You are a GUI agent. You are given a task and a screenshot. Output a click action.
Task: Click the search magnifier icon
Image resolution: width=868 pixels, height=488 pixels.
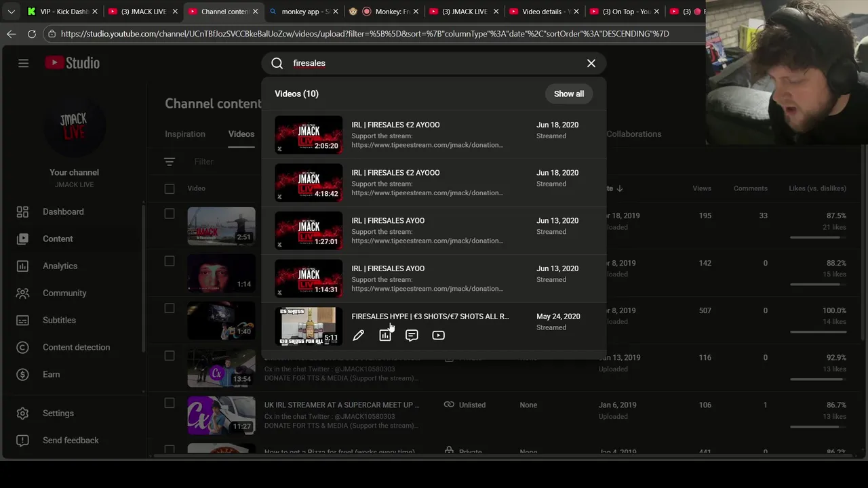pyautogui.click(x=277, y=63)
